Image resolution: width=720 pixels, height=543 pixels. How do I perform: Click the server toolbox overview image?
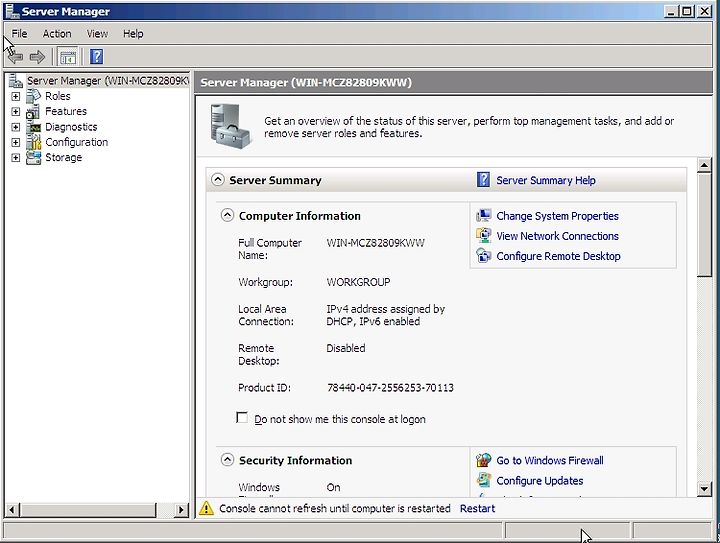(231, 126)
